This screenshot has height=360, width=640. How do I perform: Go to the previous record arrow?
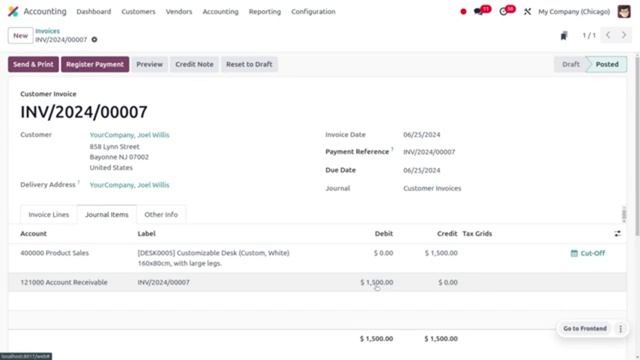(x=608, y=36)
